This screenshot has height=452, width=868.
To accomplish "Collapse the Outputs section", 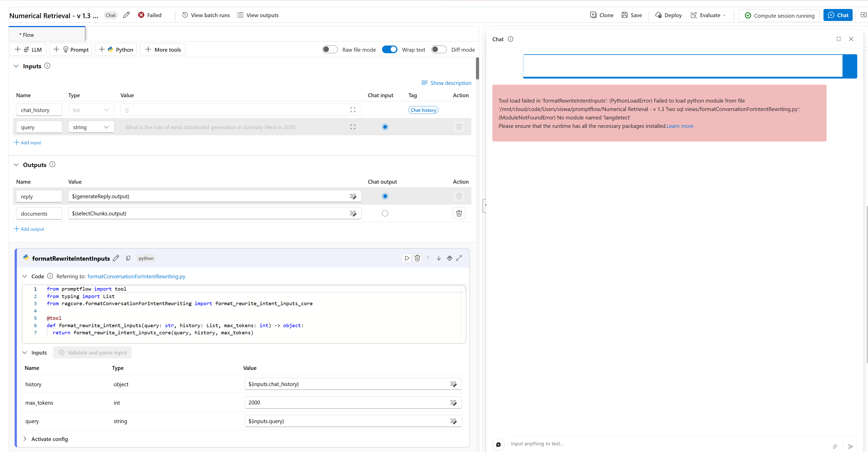I will tap(16, 165).
